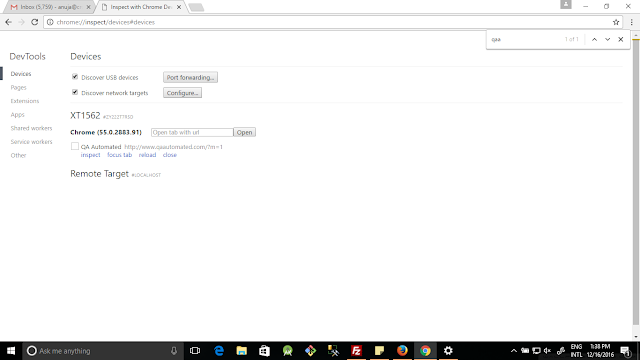Open Settings gear from taskbar
This screenshot has width=640, height=360.
(x=448, y=351)
